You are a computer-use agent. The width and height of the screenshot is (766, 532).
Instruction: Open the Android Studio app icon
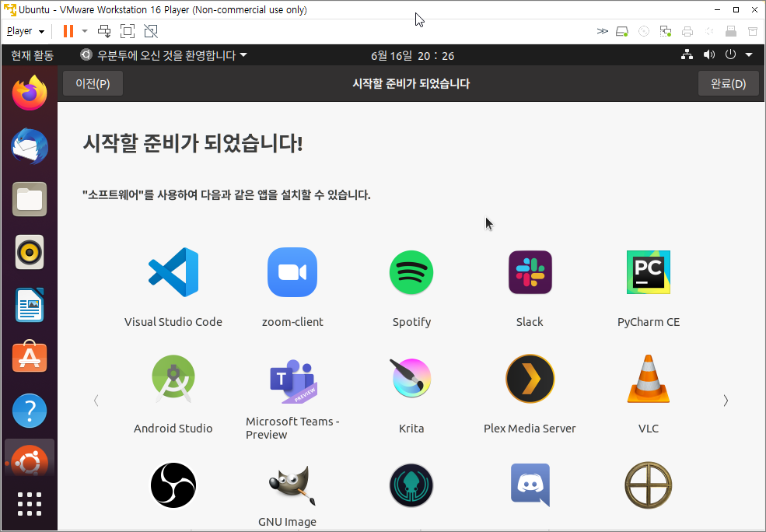(173, 379)
